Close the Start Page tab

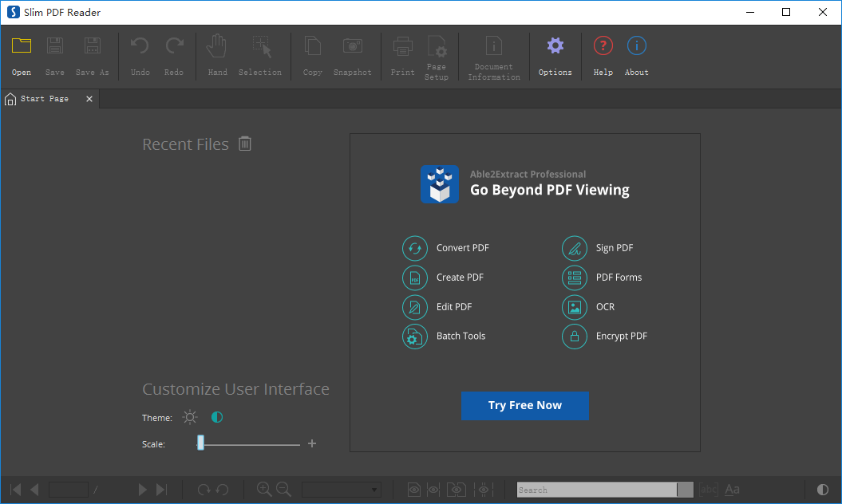point(89,99)
